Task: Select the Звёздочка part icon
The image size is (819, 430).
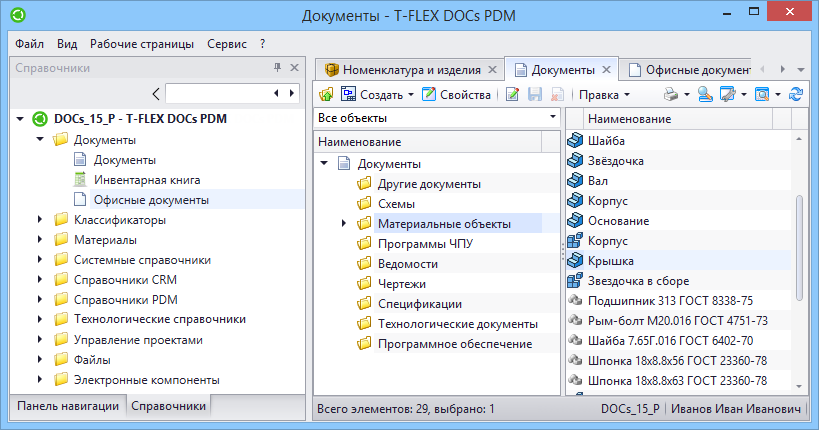Action: pyautogui.click(x=575, y=160)
